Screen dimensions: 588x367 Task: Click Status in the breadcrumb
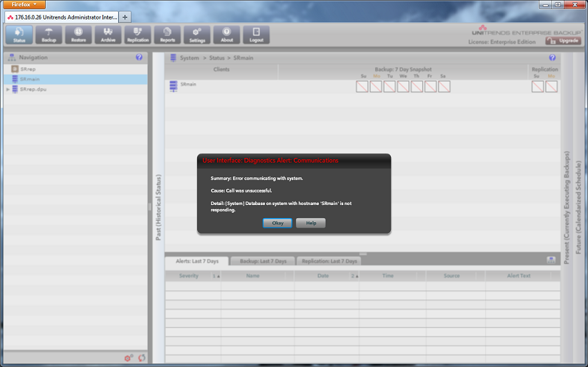[x=217, y=57]
